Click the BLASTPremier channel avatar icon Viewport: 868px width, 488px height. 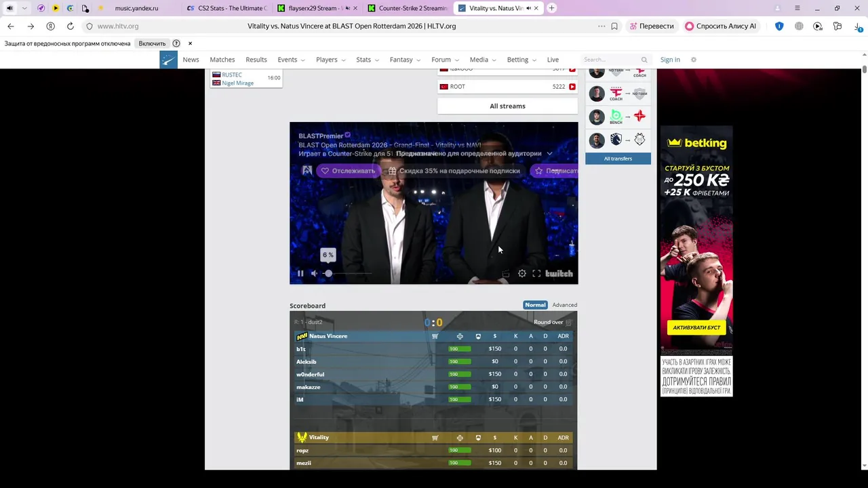pyautogui.click(x=307, y=171)
